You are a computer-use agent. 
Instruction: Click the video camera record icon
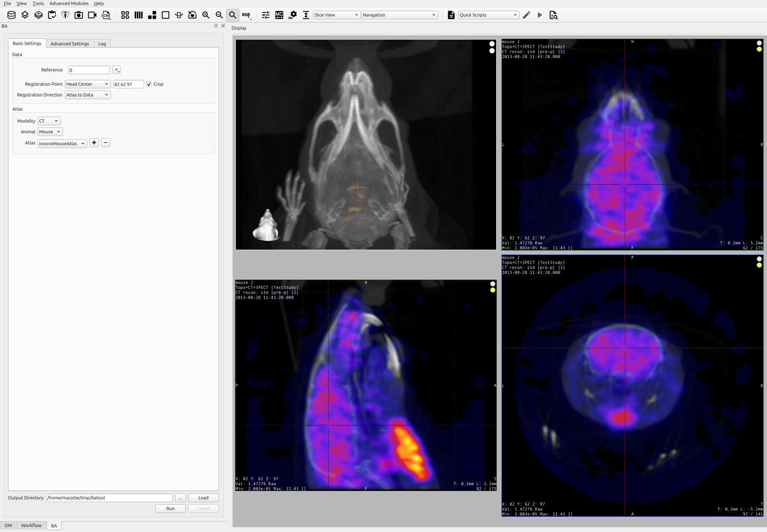point(92,15)
